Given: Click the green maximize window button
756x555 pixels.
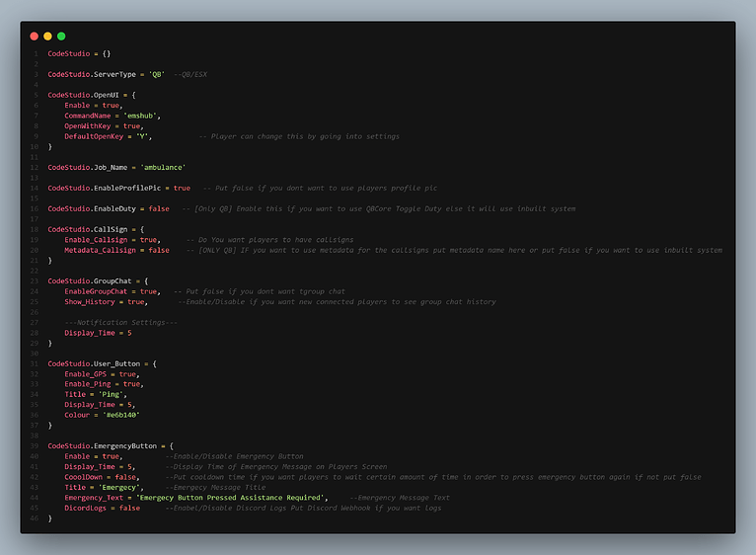Looking at the screenshot, I should (x=61, y=36).
